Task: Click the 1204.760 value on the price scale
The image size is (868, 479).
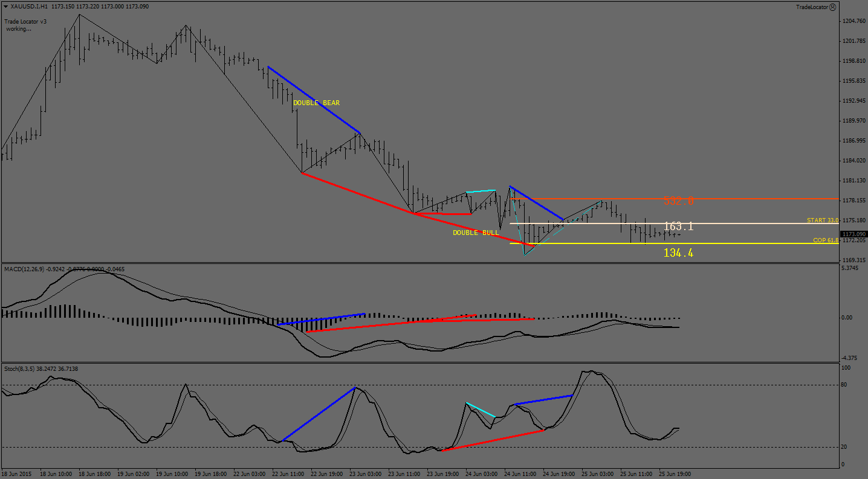Action: 853,21
